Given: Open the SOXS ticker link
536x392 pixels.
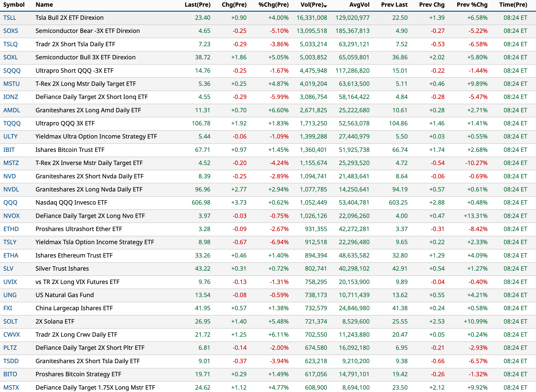Looking at the screenshot, I should click(x=11, y=31).
